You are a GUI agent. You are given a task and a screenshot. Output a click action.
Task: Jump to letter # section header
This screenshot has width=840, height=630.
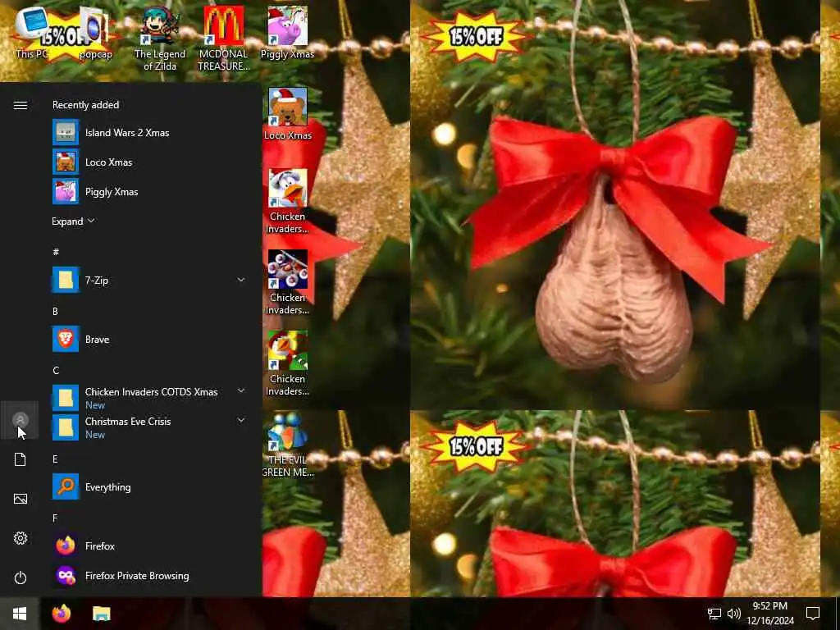pos(56,251)
